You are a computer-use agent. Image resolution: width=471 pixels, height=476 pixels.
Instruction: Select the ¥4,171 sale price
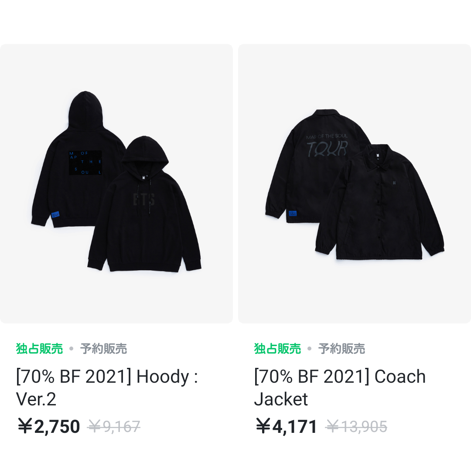tap(287, 426)
